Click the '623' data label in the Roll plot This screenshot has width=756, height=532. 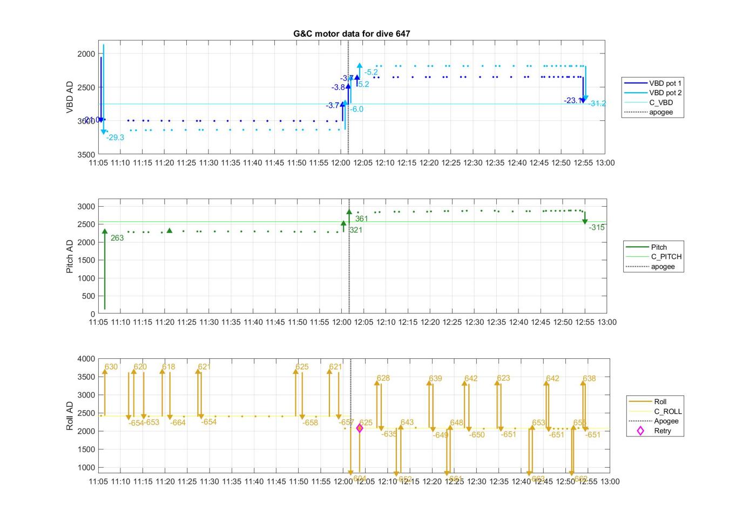pos(503,378)
